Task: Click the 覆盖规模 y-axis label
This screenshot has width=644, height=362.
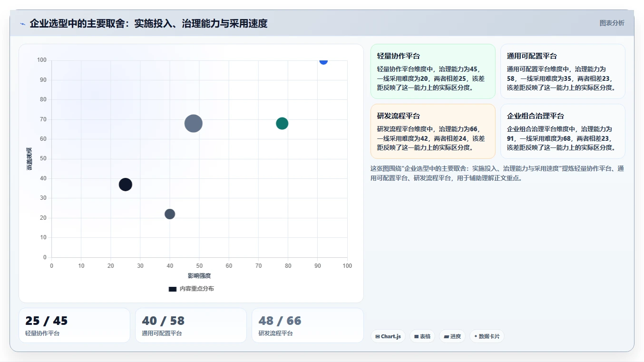Action: pyautogui.click(x=29, y=159)
